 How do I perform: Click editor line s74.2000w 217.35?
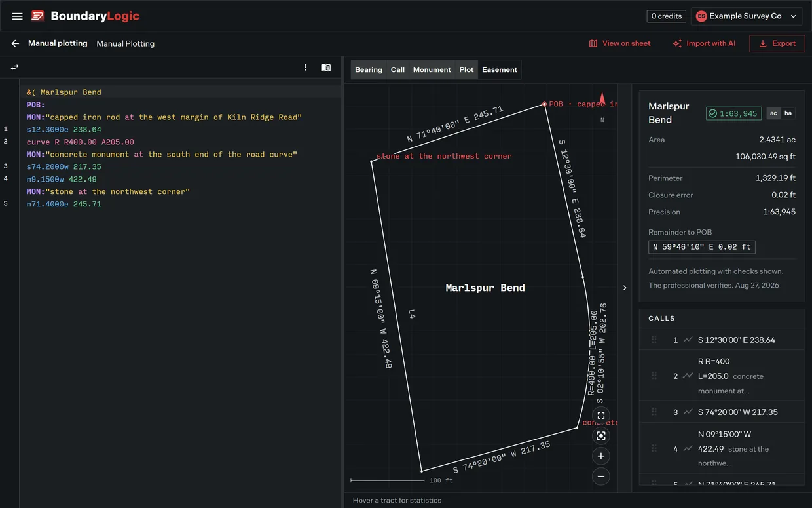pos(64,166)
